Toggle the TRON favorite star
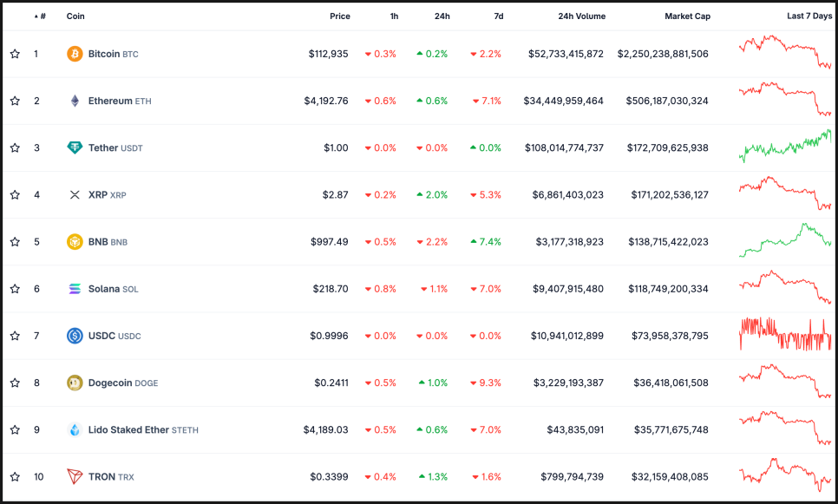 click(15, 477)
